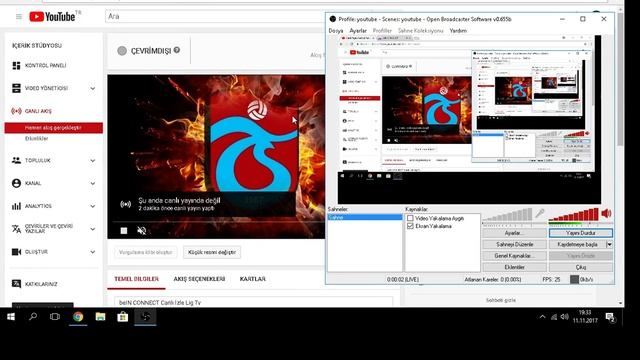This screenshot has width=640, height=360.
Task: Open Windows Start menu
Action: coord(11,317)
